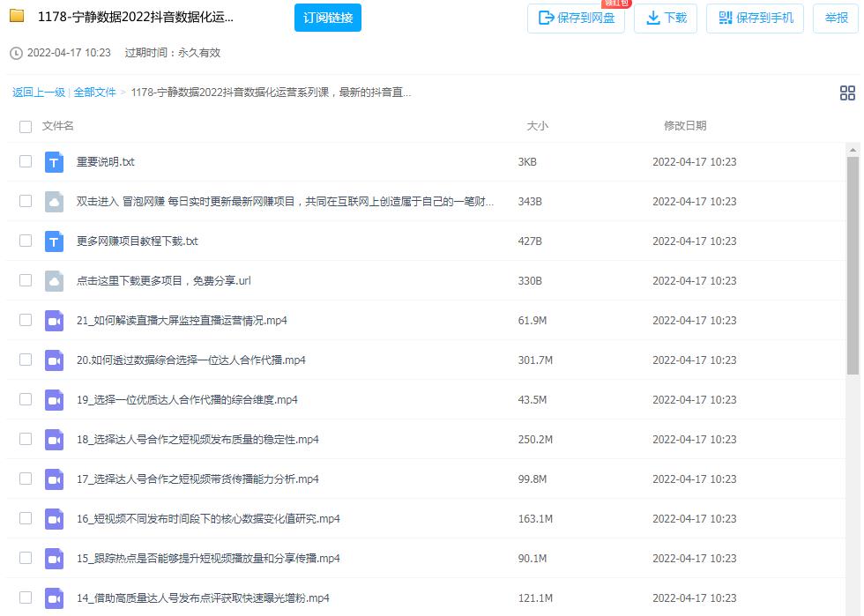Click video icon for 21_如何解读直播大屏监控直播运营情况.mp4
Screen dimensions: 864x616
[54, 321]
